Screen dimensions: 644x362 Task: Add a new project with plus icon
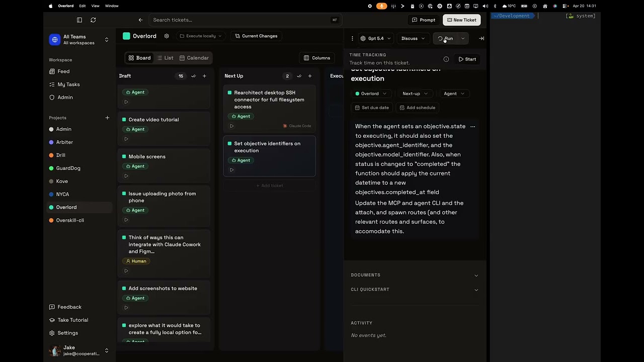coord(107,118)
